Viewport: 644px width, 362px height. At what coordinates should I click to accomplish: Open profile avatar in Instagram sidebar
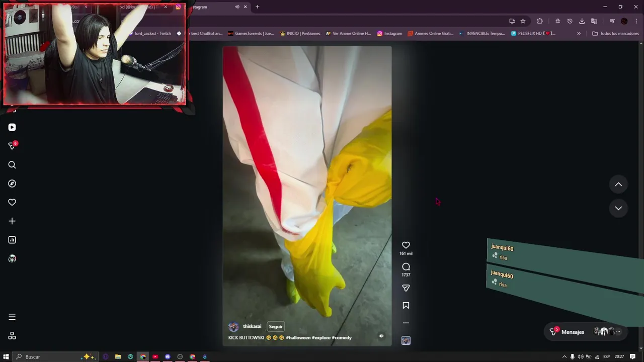click(x=12, y=258)
